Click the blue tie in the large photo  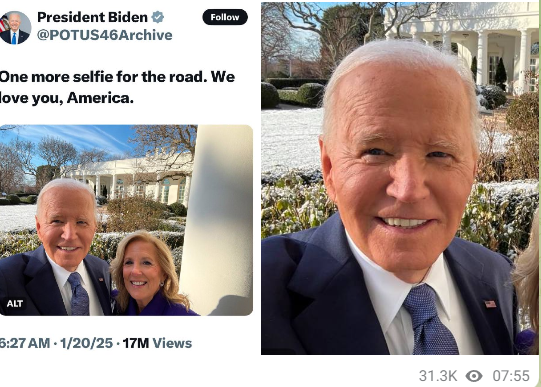430,319
